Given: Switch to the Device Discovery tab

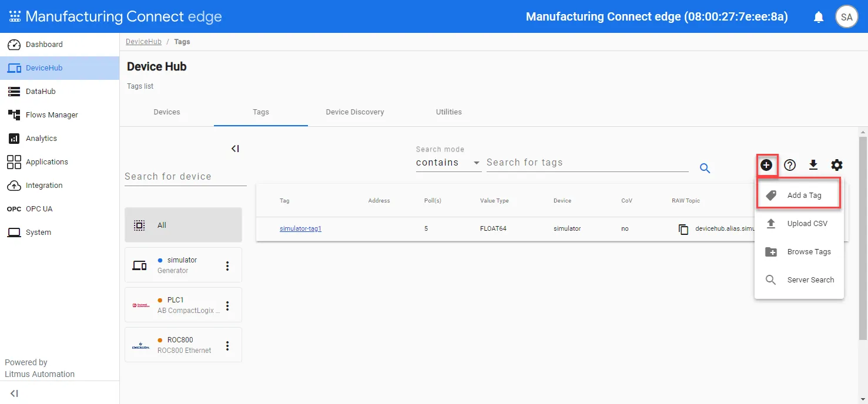Looking at the screenshot, I should point(355,112).
